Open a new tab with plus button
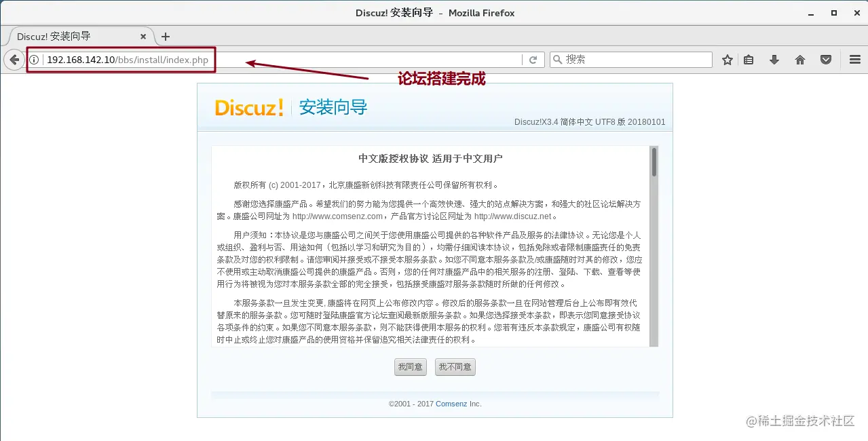Screen dimensions: 868x441 (165, 37)
